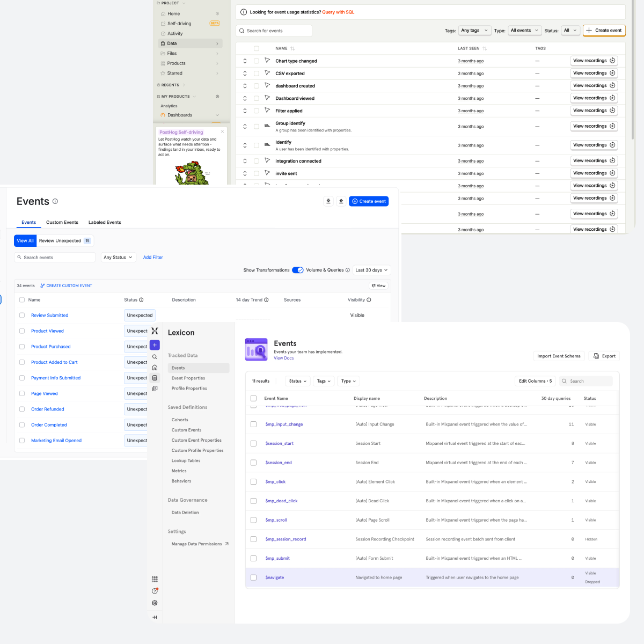Viewport: 644px width, 644px height.
Task: Close the PostHog Self-driving promo card
Action: click(222, 131)
